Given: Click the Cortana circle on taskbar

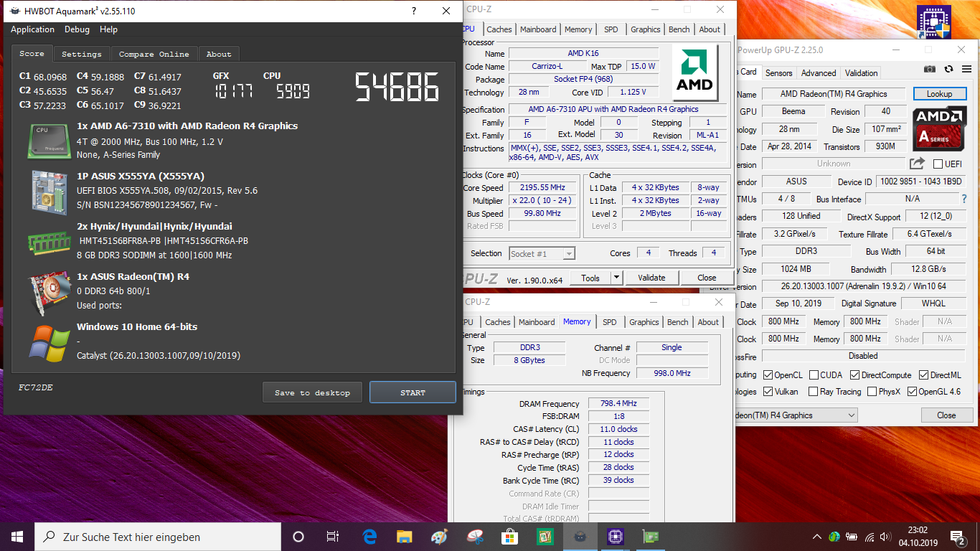Looking at the screenshot, I should (x=298, y=537).
